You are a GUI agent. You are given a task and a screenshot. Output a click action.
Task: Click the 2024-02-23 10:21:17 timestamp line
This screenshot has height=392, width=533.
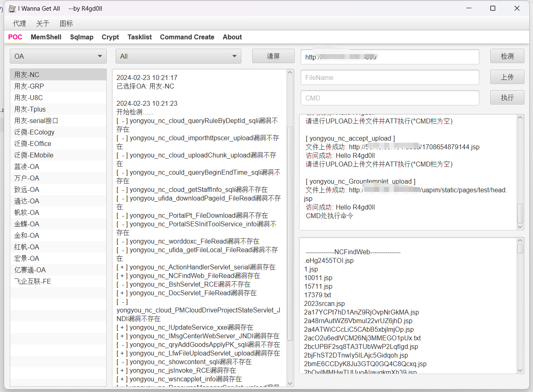click(x=147, y=77)
